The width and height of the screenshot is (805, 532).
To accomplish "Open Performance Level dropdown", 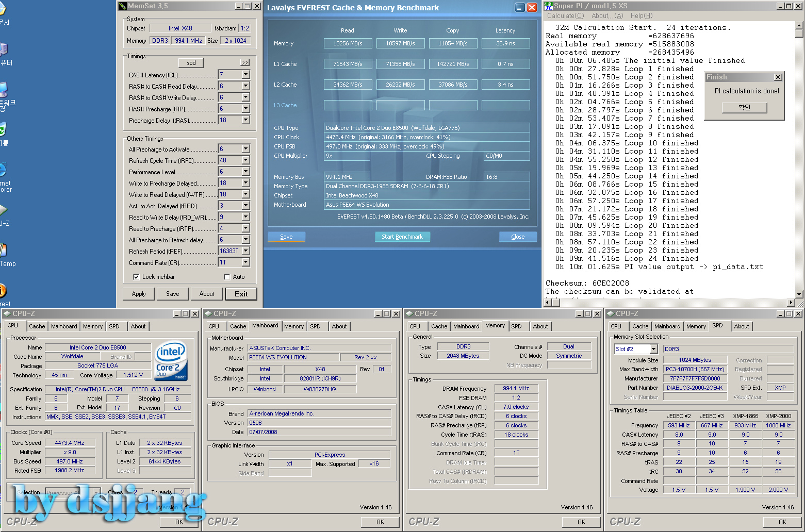I will pyautogui.click(x=245, y=172).
